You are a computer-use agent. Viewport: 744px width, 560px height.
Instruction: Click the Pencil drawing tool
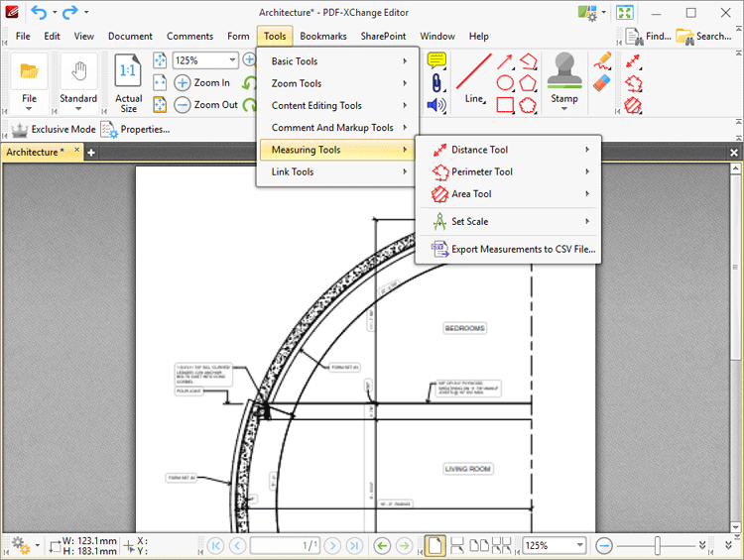tap(602, 60)
